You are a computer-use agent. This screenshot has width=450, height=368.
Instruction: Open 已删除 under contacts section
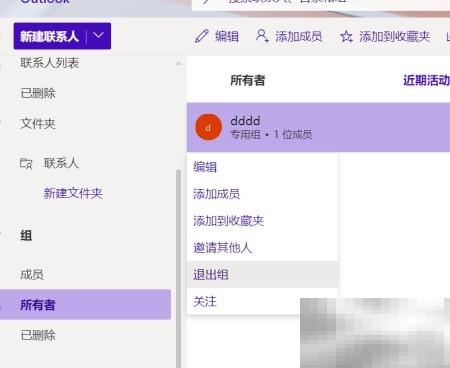point(38,93)
